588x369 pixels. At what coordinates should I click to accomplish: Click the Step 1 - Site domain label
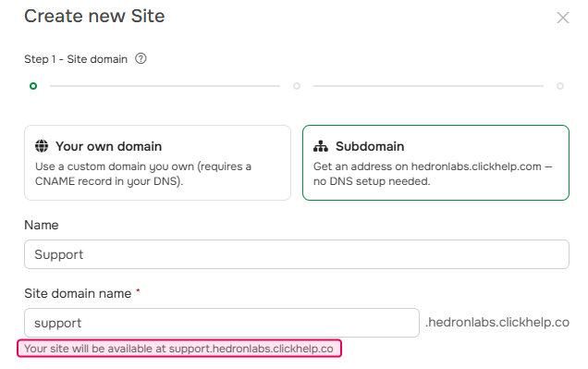pos(76,59)
